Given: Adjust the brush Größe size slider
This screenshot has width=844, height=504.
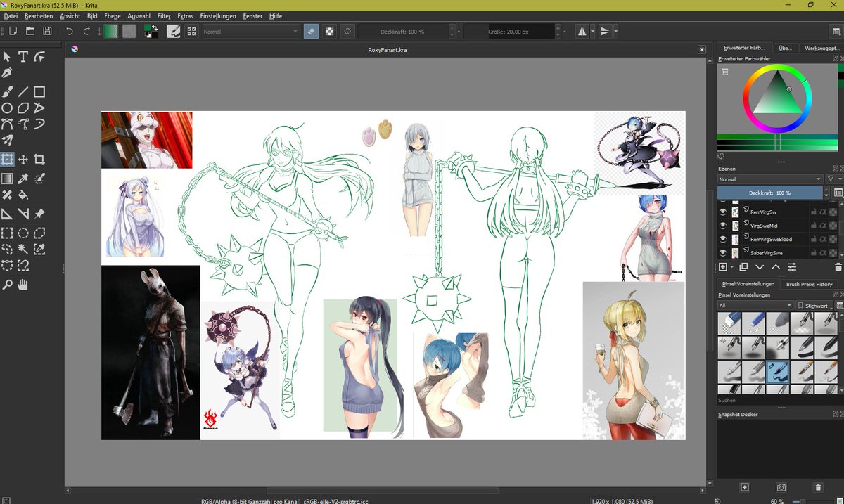Looking at the screenshot, I should 509,32.
